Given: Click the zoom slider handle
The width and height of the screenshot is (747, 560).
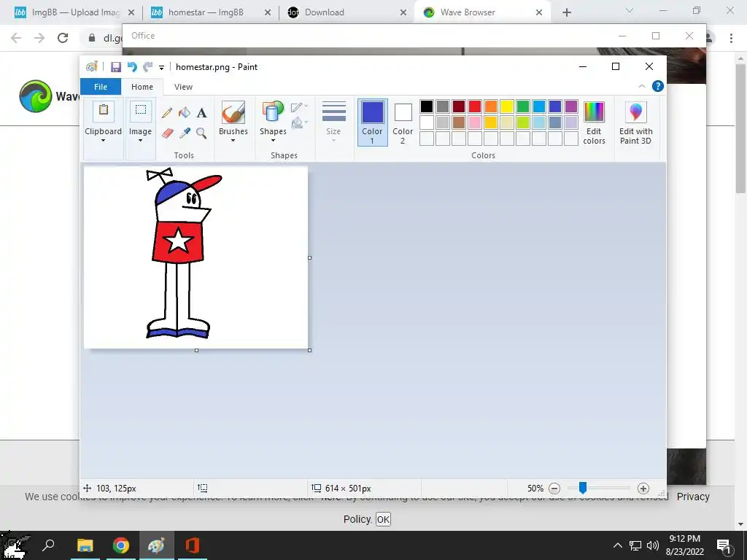Looking at the screenshot, I should (582, 488).
